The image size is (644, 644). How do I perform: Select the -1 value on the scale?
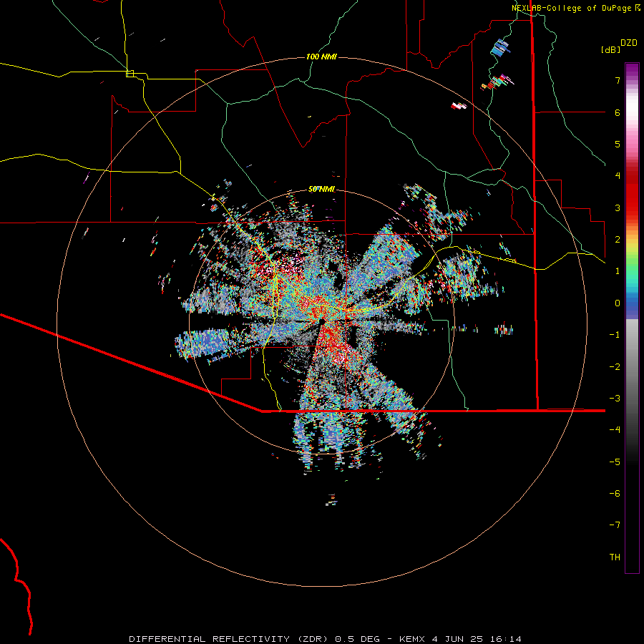point(615,335)
